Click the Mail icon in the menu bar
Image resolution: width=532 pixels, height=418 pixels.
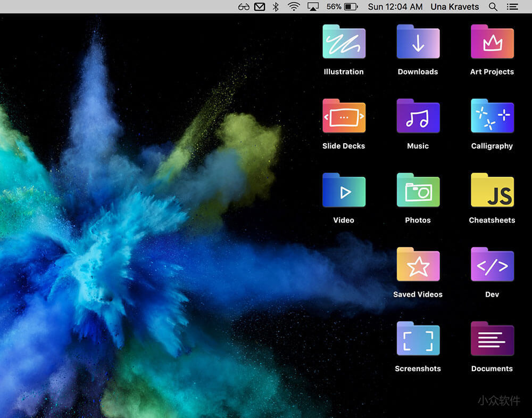point(260,6)
